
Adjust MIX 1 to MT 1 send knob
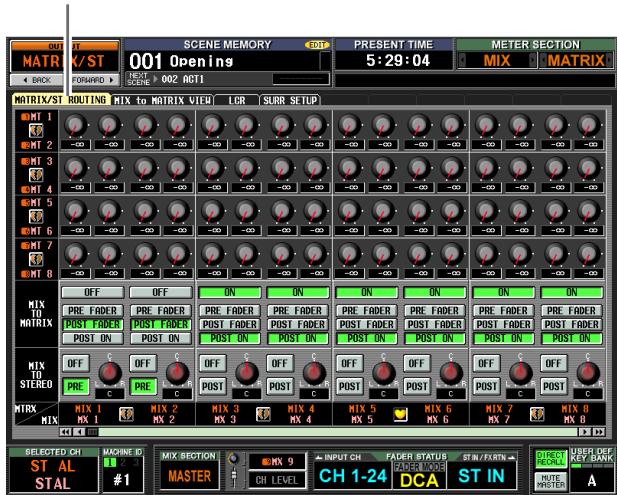76,125
